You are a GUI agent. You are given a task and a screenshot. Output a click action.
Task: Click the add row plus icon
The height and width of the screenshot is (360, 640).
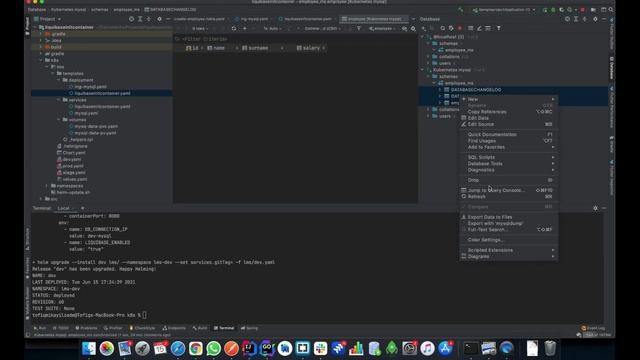click(x=244, y=29)
